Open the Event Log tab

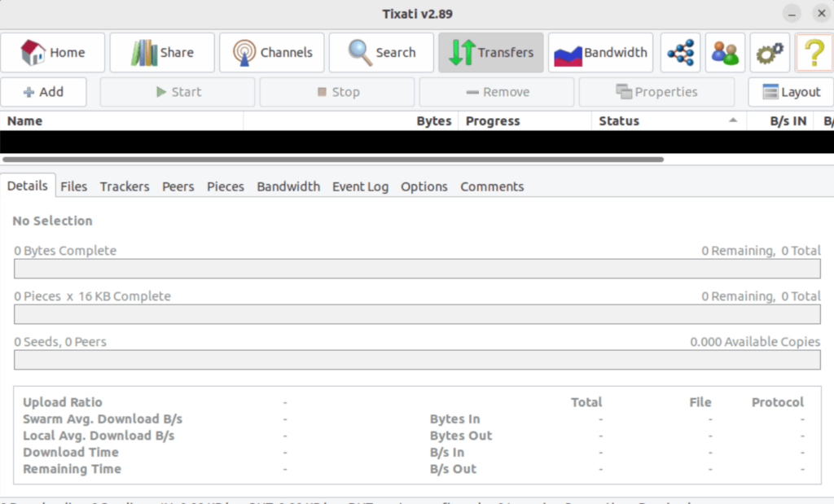coord(360,186)
